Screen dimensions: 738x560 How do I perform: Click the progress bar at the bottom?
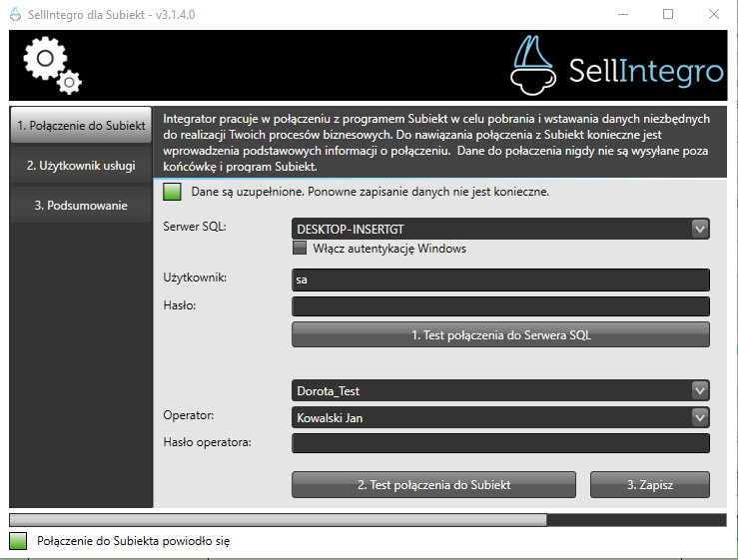pos(368,520)
